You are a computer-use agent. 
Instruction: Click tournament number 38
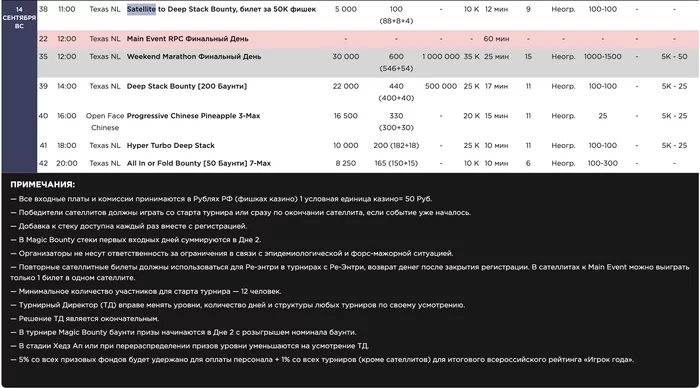[x=43, y=9]
